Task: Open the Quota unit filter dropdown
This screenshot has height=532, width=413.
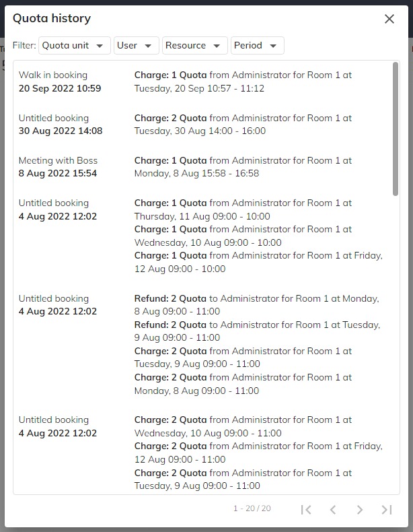Action: coord(74,45)
